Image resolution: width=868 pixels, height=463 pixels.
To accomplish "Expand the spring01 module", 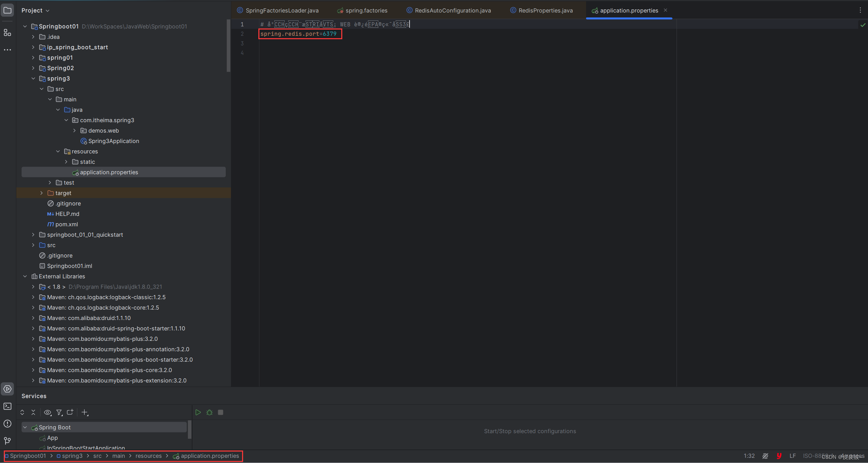I will pos(33,58).
